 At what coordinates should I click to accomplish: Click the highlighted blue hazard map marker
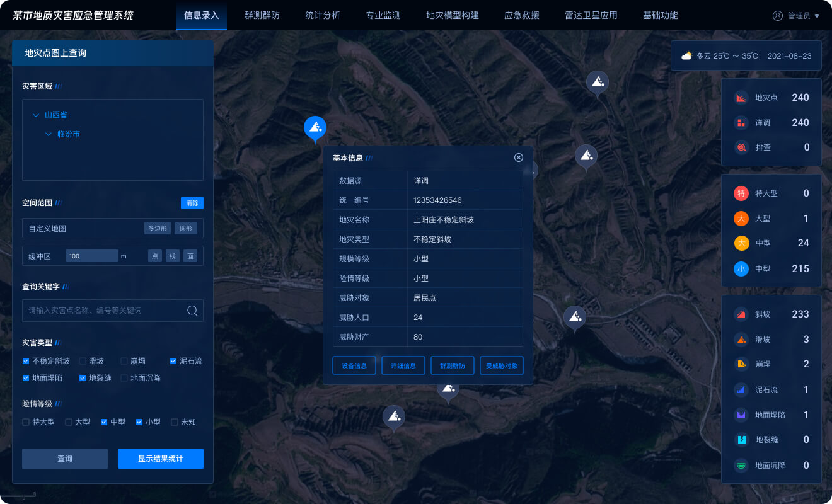[315, 128]
